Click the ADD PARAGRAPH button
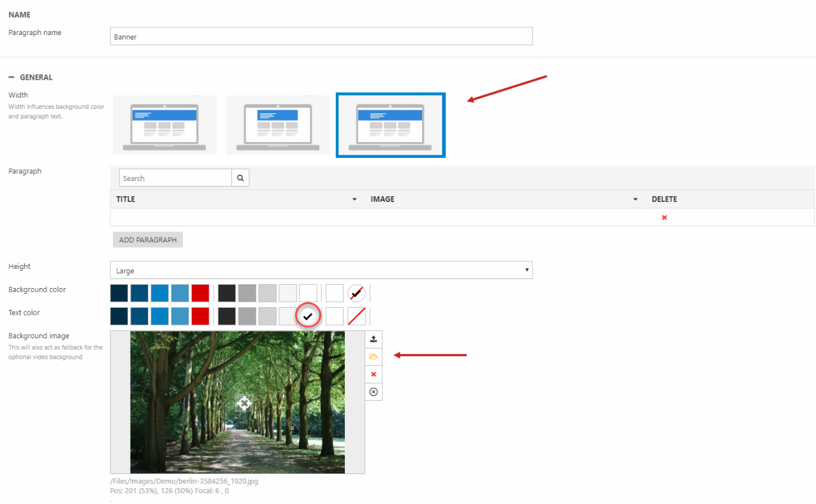 (x=148, y=240)
